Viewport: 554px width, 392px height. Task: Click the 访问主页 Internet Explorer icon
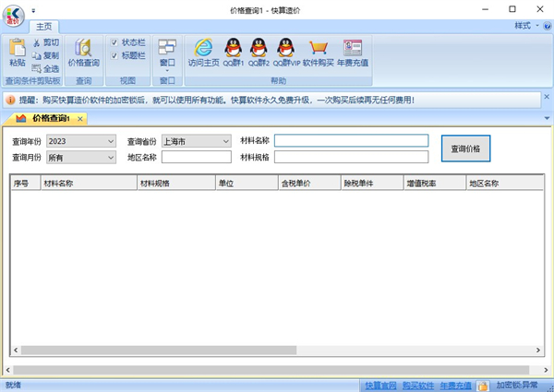pos(203,48)
